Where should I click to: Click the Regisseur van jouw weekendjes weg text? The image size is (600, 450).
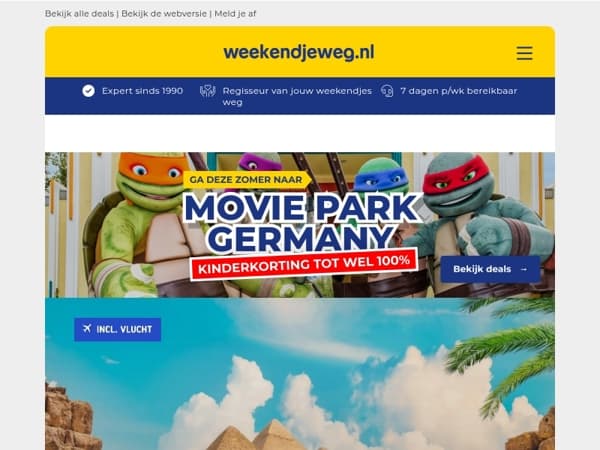(x=297, y=96)
